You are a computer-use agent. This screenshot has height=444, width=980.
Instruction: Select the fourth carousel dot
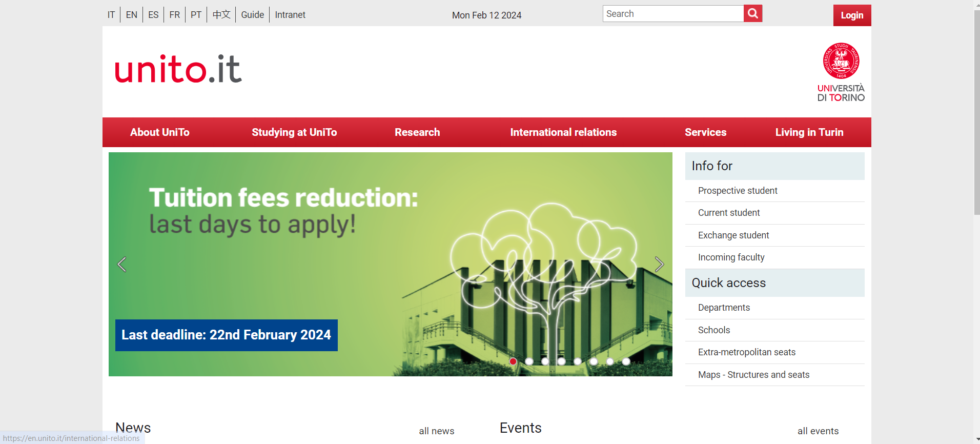(562, 361)
